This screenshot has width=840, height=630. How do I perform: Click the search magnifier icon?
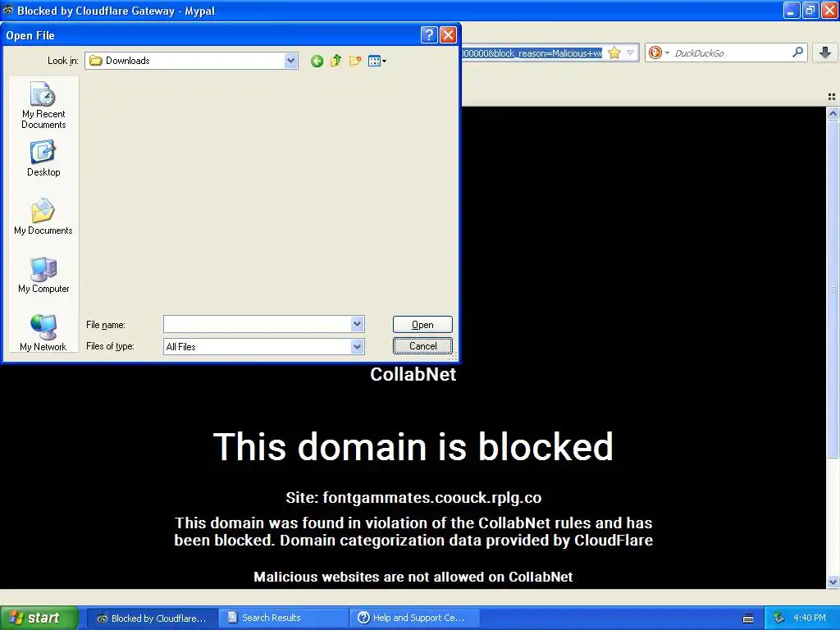pos(797,52)
